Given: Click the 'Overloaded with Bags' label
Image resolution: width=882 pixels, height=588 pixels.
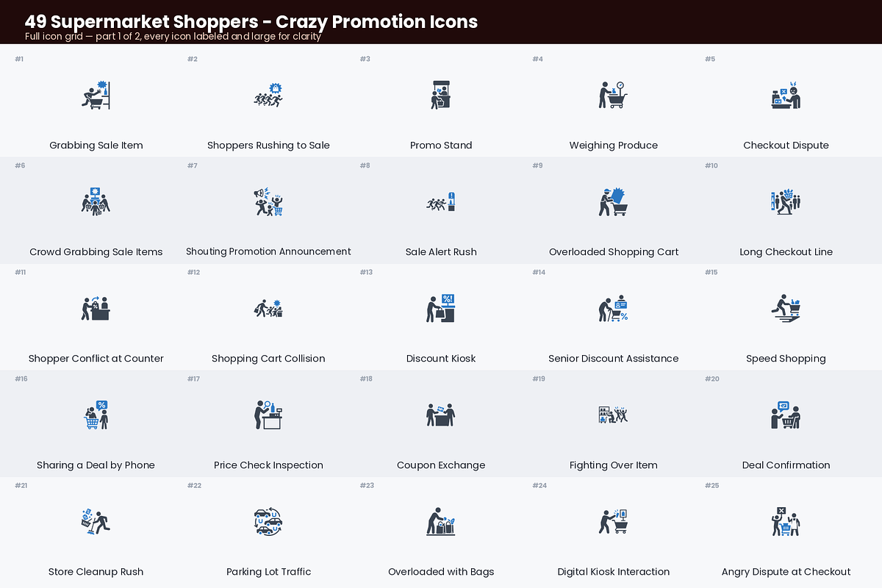Looking at the screenshot, I should pyautogui.click(x=441, y=571).
